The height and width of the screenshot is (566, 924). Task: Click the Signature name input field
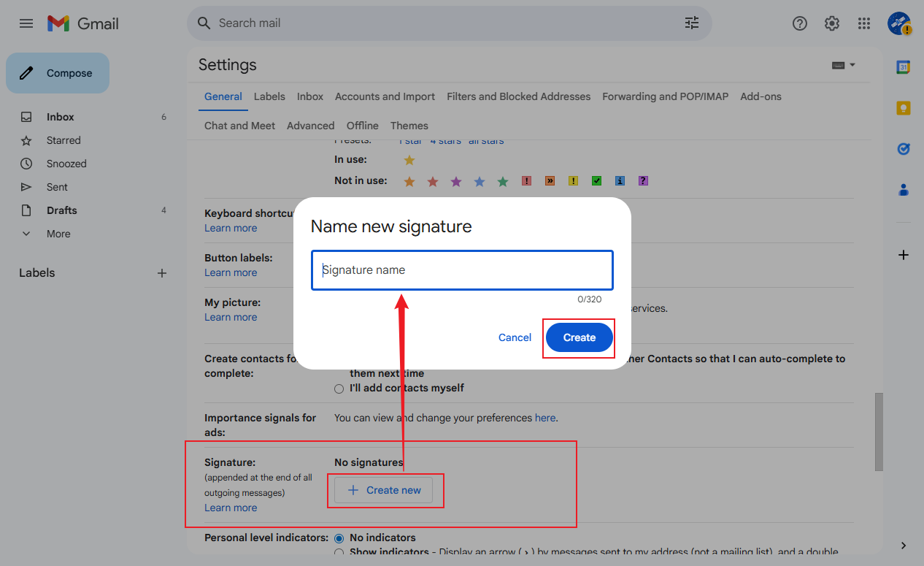tap(462, 270)
